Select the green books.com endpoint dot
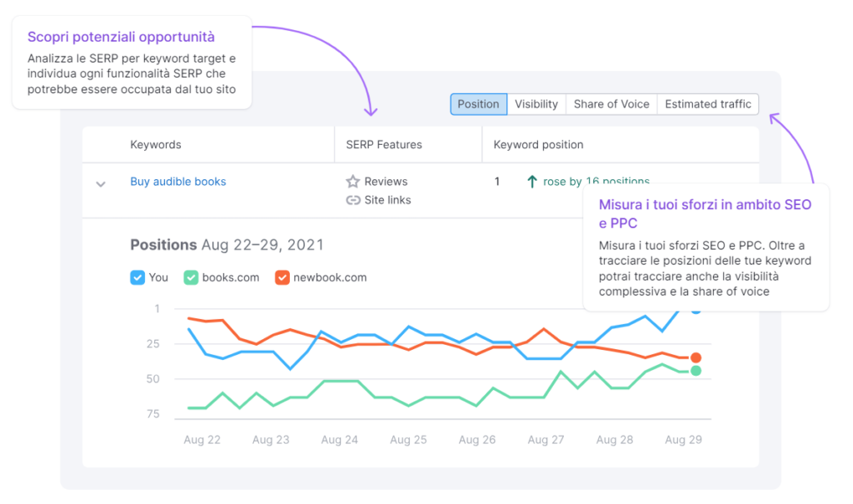 pos(696,372)
